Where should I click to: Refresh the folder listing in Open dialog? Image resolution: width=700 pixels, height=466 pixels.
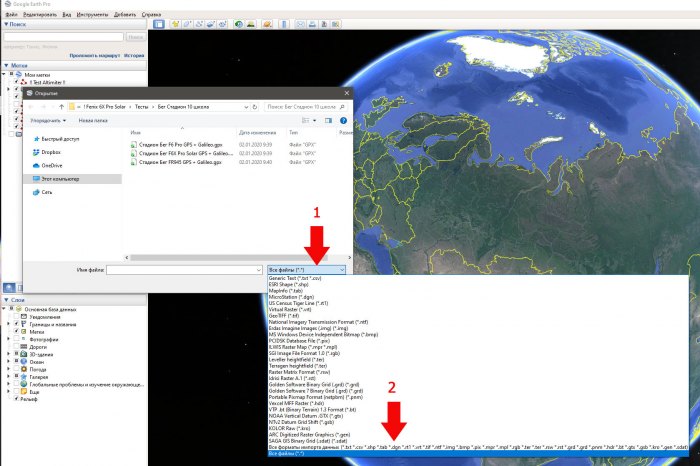click(255, 107)
